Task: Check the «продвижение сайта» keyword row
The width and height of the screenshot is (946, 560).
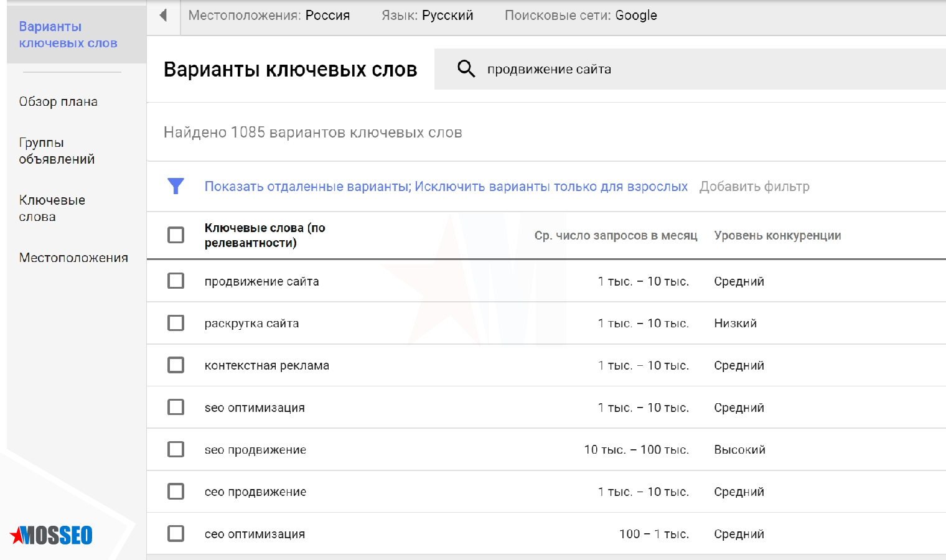Action: tap(176, 281)
